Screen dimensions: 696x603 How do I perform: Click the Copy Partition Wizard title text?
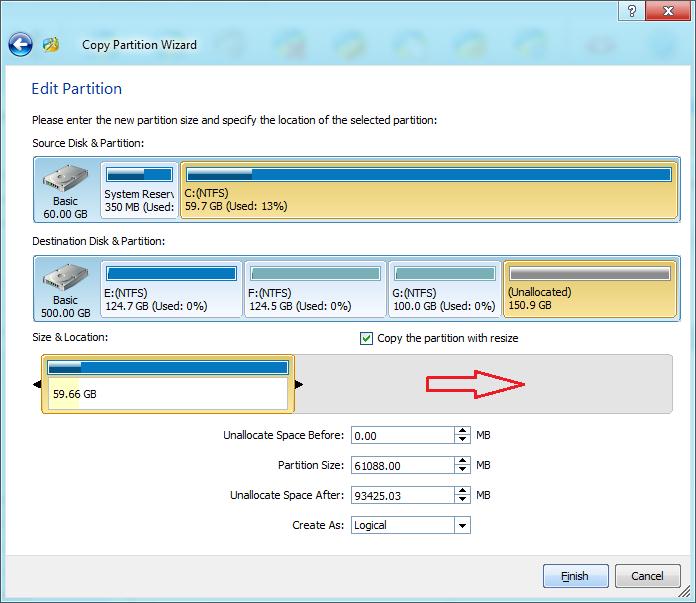click(x=139, y=45)
